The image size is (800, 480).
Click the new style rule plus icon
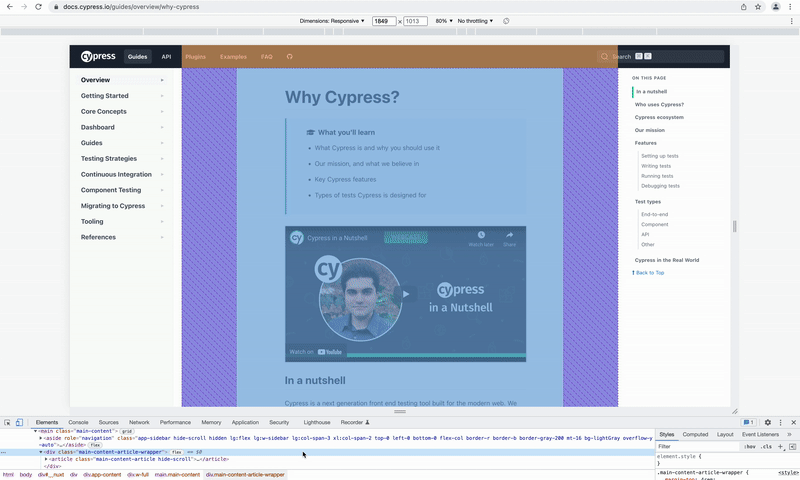780,446
